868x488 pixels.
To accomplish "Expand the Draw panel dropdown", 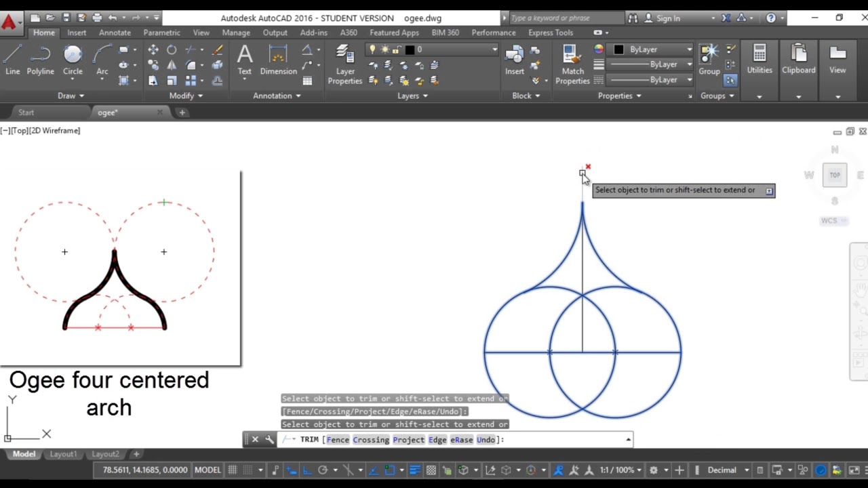I will pos(71,96).
